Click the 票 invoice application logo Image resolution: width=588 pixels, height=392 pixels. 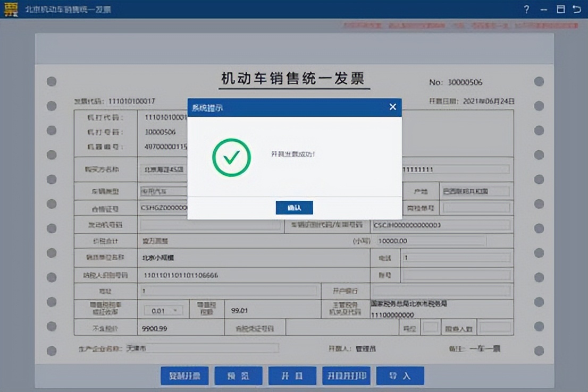click(10, 9)
